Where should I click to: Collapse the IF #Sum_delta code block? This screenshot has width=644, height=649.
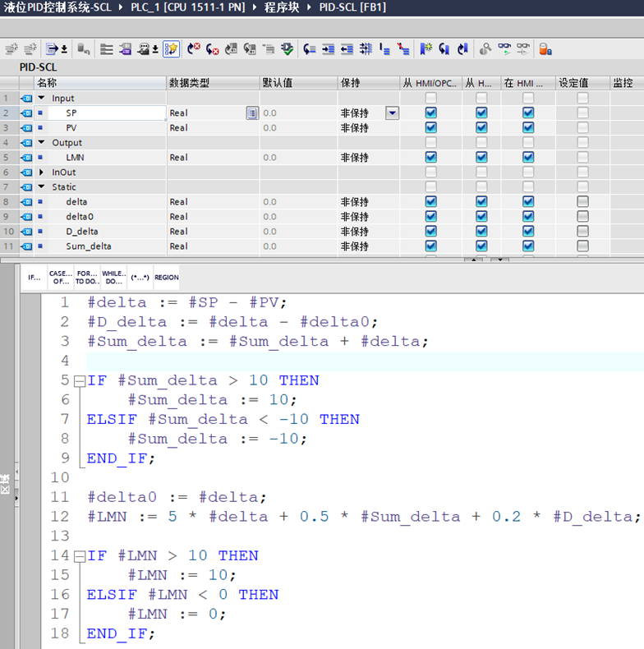(79, 381)
